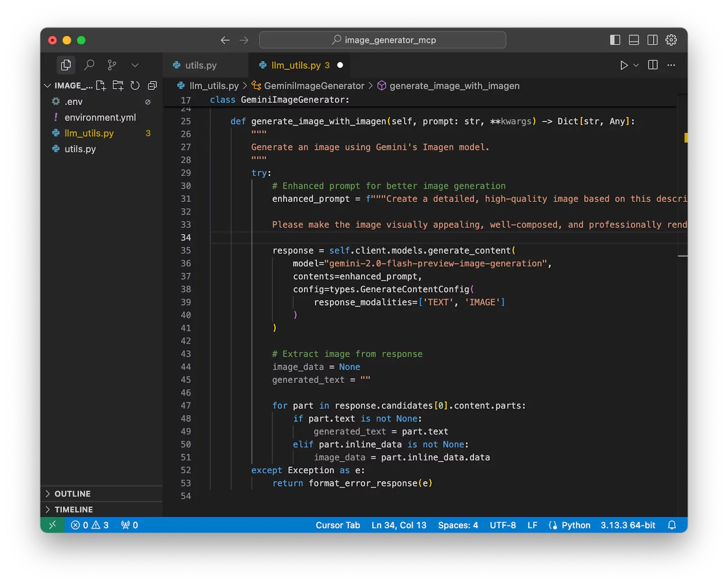Screen dimensions: 728x586
Task: Select interpreter 3.13.3 64-bit
Action: pos(628,525)
